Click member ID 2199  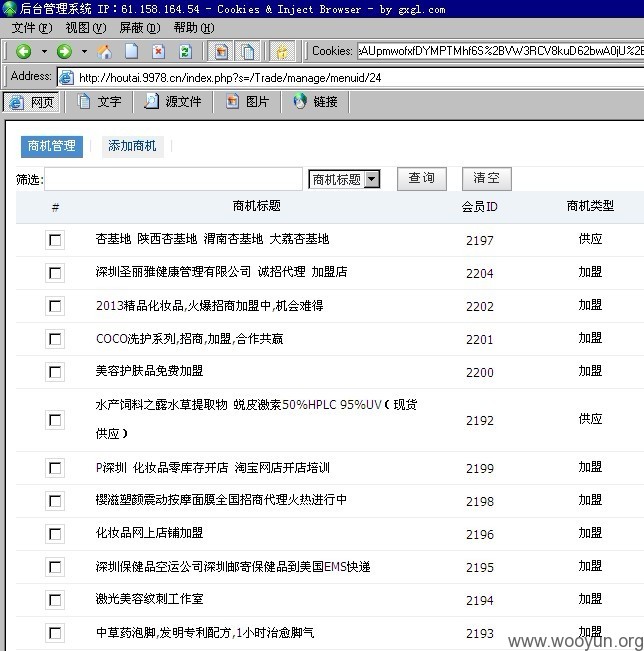480,468
